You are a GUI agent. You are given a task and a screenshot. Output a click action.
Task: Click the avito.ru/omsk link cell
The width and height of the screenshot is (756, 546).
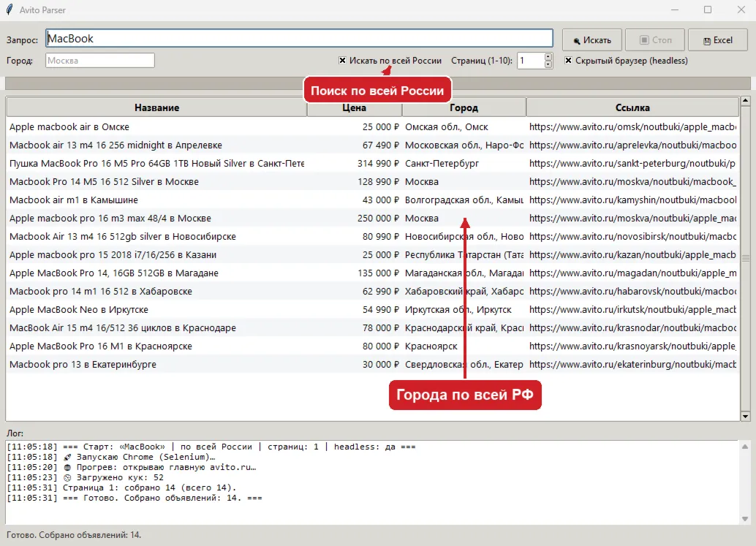(632, 126)
